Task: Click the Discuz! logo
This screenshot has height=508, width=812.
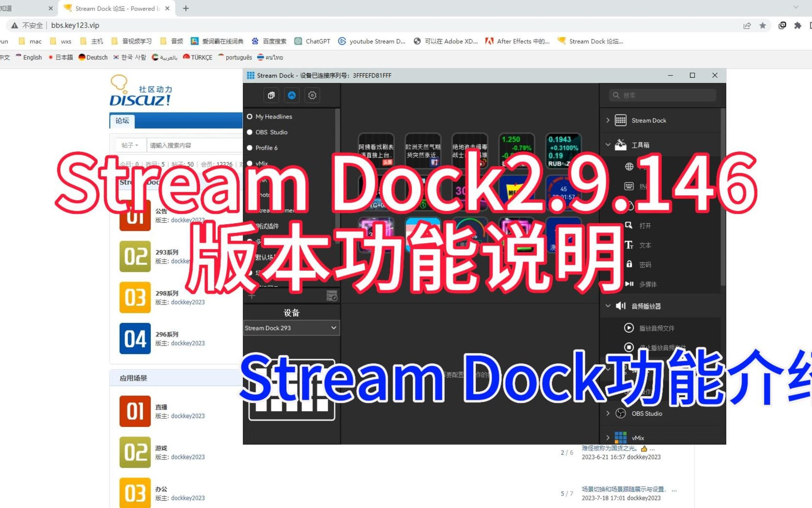Action: click(141, 91)
